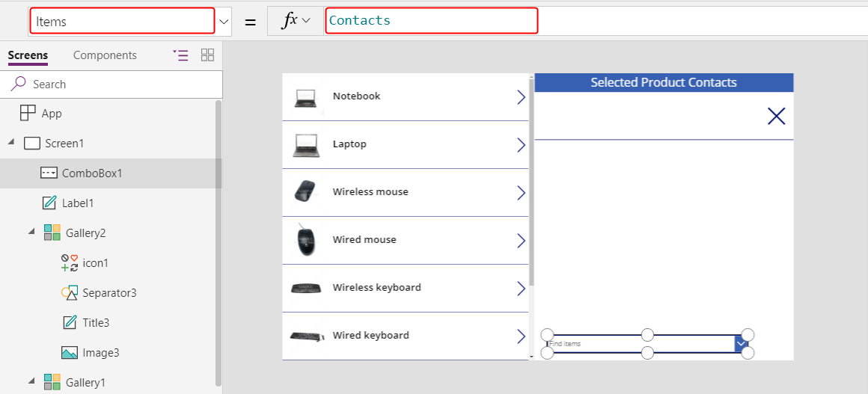Viewport: 868px width, 394px height.
Task: Click the magnifier search icon
Action: pos(18,84)
